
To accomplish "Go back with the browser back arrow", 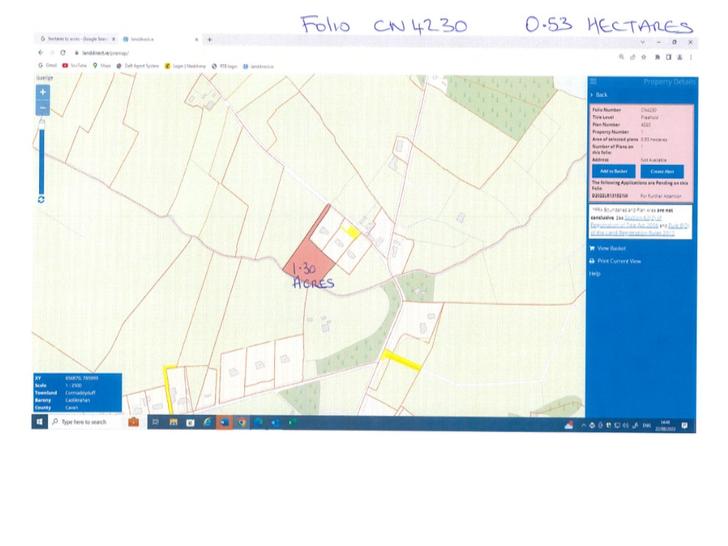I will pos(41,53).
